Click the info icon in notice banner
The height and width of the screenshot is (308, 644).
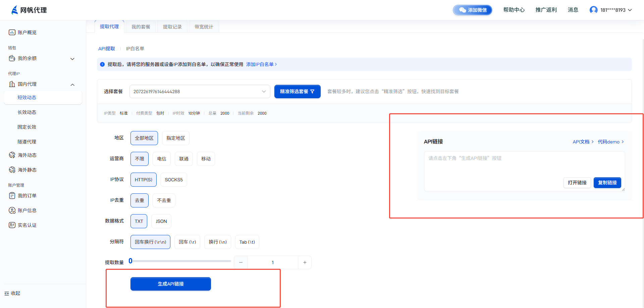click(x=102, y=64)
